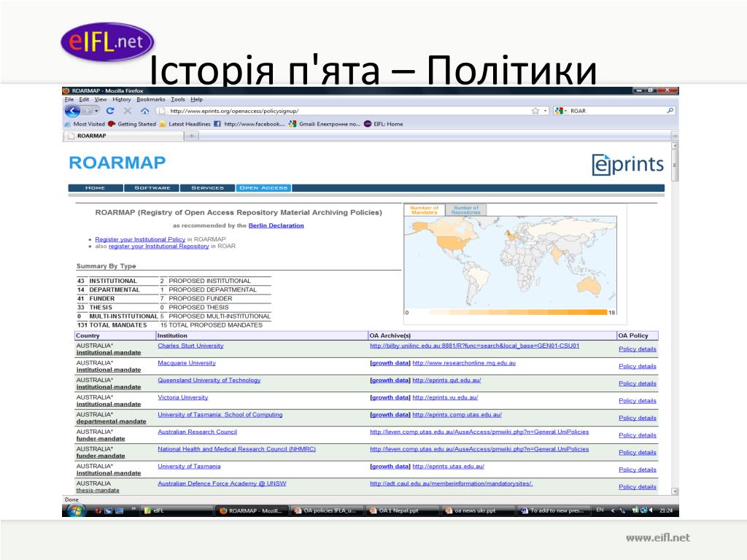Select the ROARMAP browser tab
Screen dimensions: 747x560
pos(123,136)
